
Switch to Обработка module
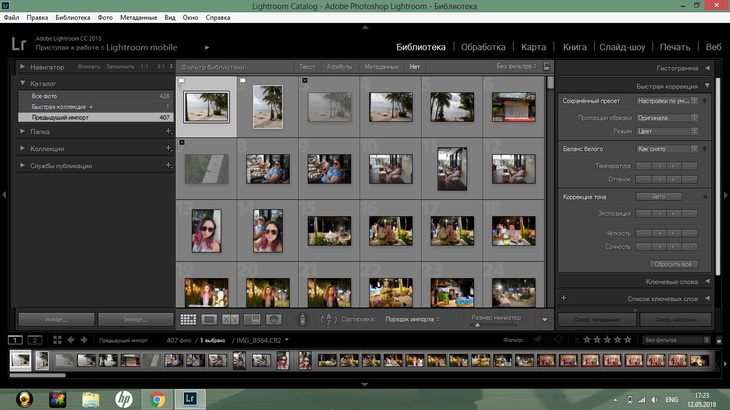pos(483,47)
